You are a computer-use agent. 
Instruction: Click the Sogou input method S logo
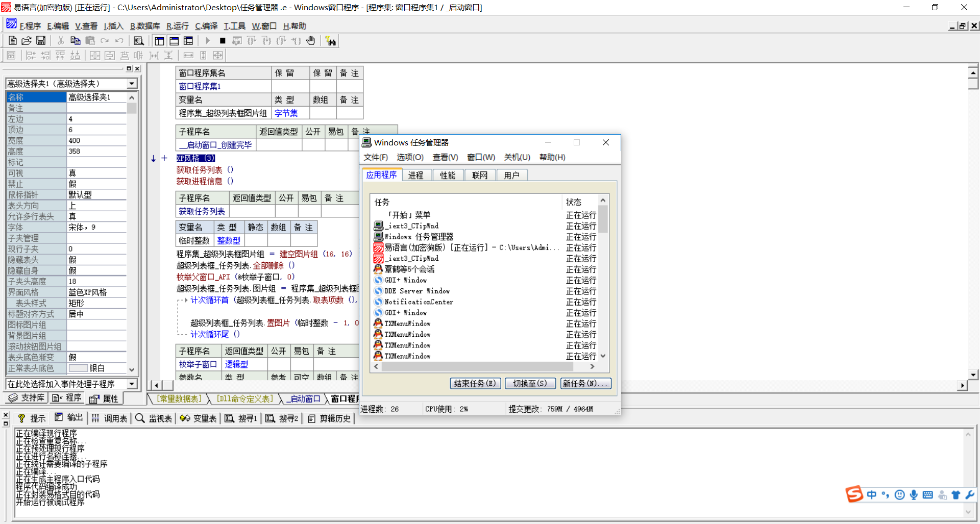pos(854,494)
